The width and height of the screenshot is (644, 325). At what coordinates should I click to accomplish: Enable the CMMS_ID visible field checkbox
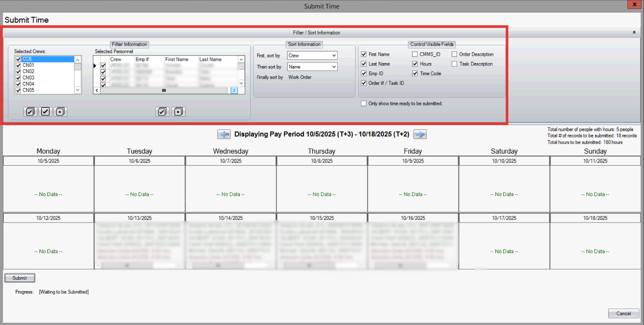tap(415, 54)
